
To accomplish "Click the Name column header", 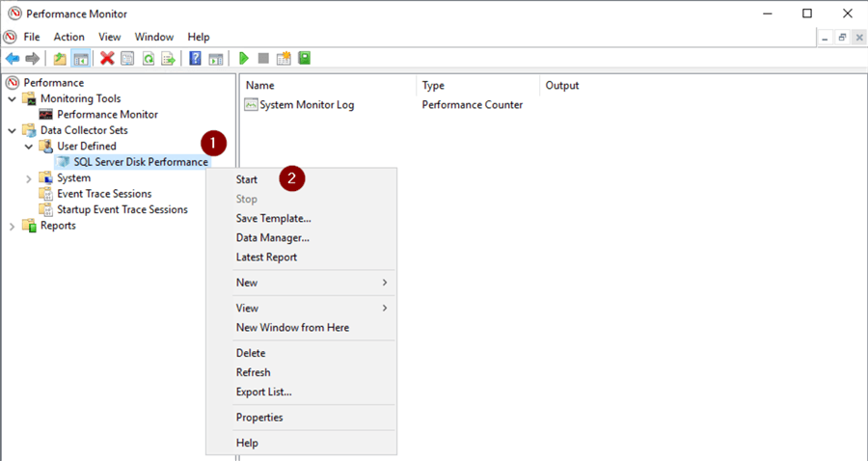I will (329, 86).
